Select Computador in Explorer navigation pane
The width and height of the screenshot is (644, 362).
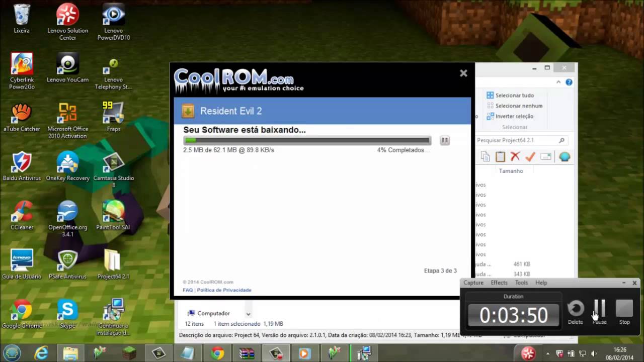pos(208,313)
